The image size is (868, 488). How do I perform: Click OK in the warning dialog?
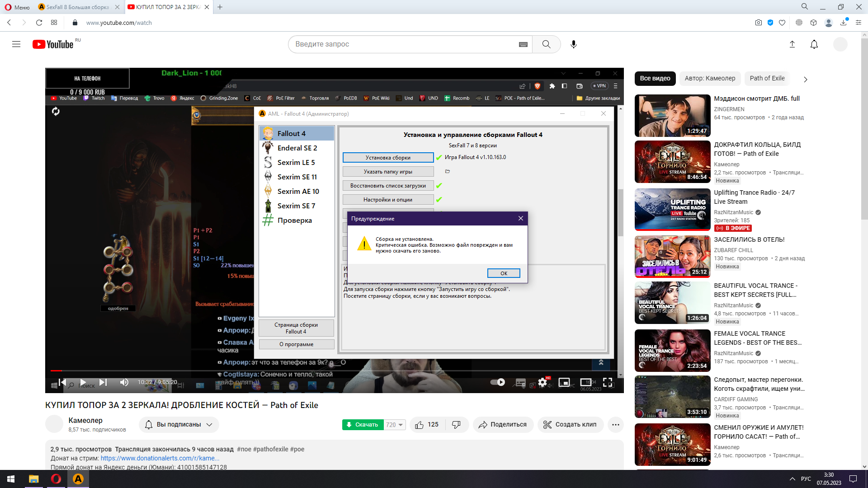click(x=503, y=273)
